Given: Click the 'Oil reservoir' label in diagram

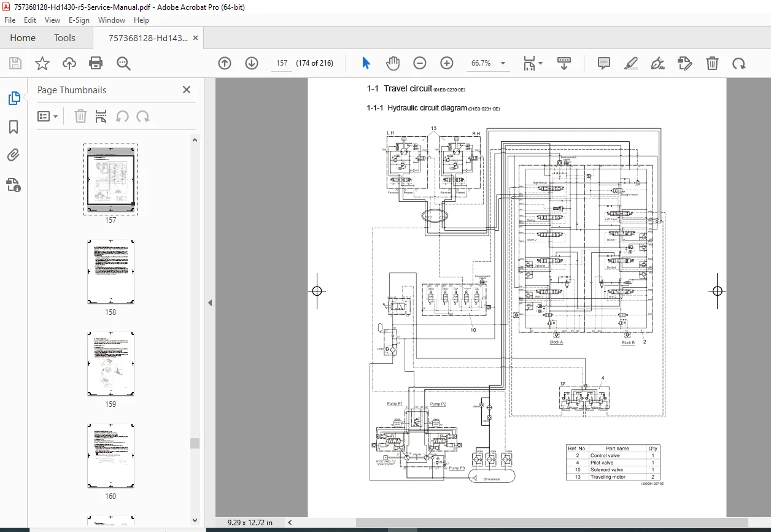Looking at the screenshot, I should point(492,479).
